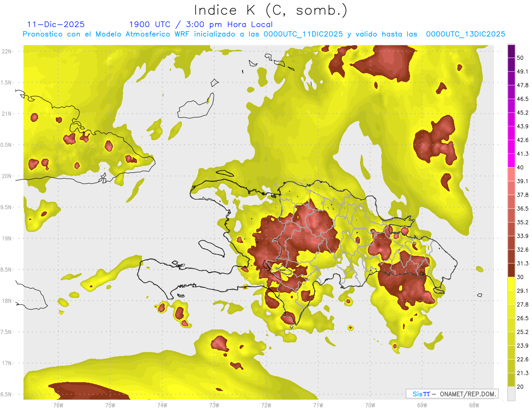
Task: Click the 'ONAMET/REP.DOM.' credit label
Action: (469, 394)
